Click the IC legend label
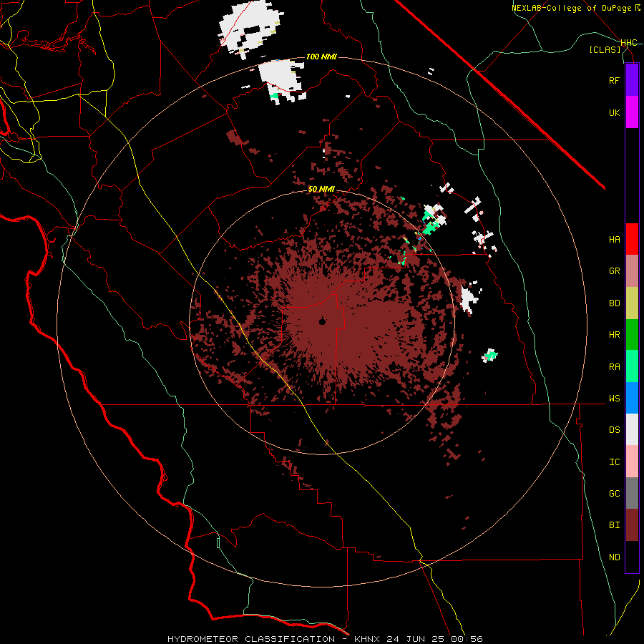 (614, 462)
